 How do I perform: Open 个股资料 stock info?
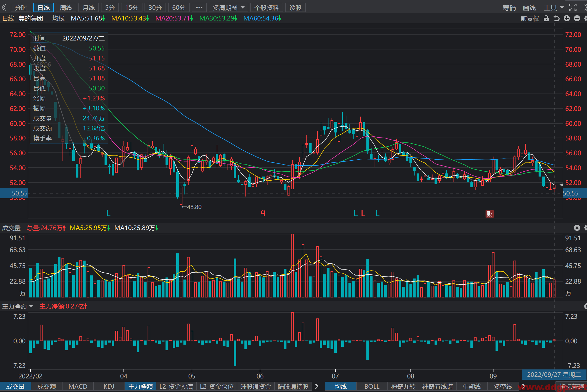[267, 7]
